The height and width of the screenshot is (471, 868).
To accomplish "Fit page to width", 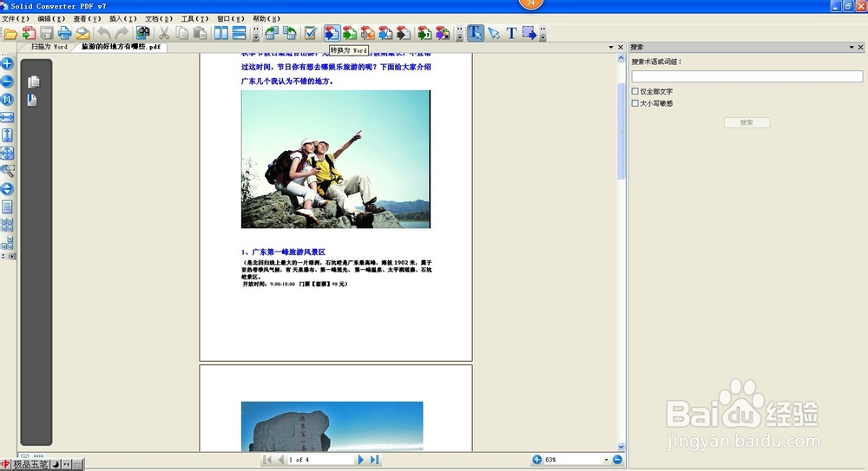I will pyautogui.click(x=7, y=117).
